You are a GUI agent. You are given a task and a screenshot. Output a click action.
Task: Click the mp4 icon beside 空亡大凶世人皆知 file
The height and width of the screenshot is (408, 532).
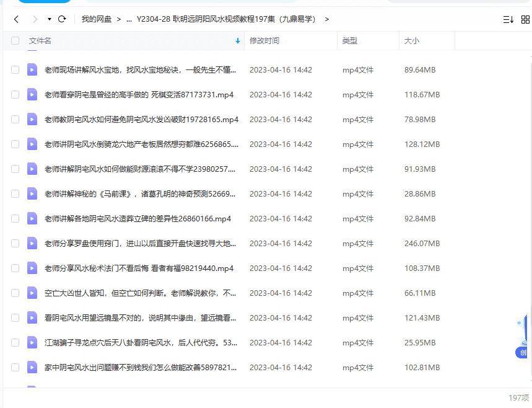(32, 293)
